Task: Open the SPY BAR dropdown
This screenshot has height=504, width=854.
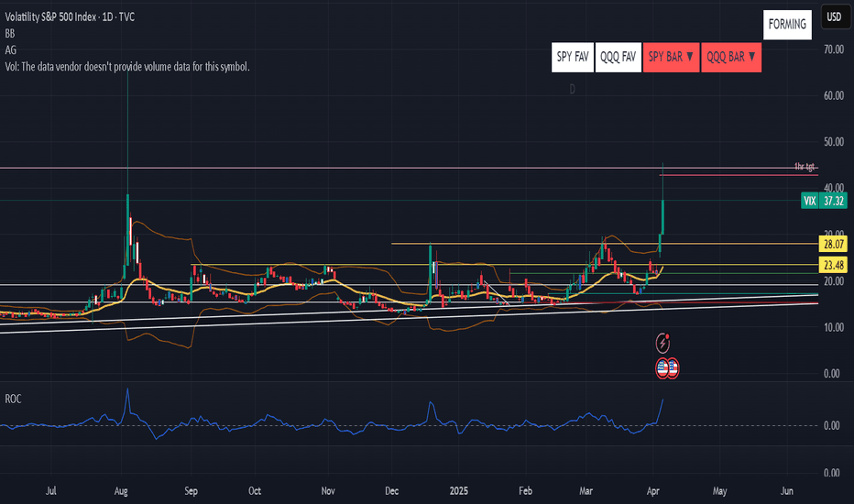Action: 671,57
